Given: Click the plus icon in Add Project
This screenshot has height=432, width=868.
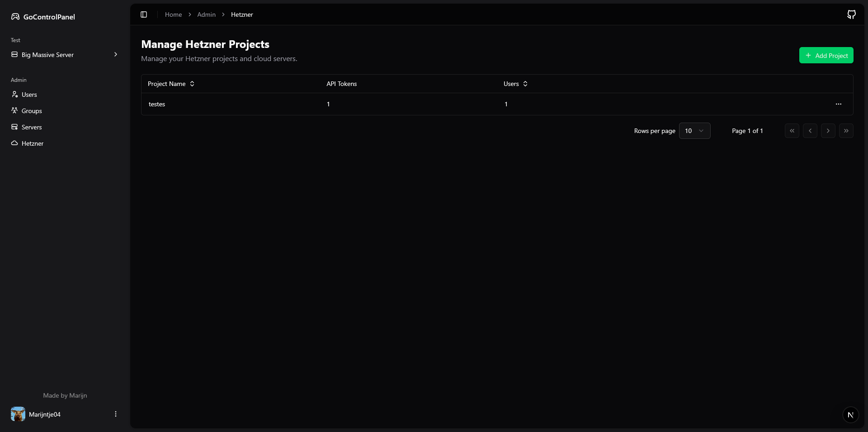Looking at the screenshot, I should coord(808,55).
